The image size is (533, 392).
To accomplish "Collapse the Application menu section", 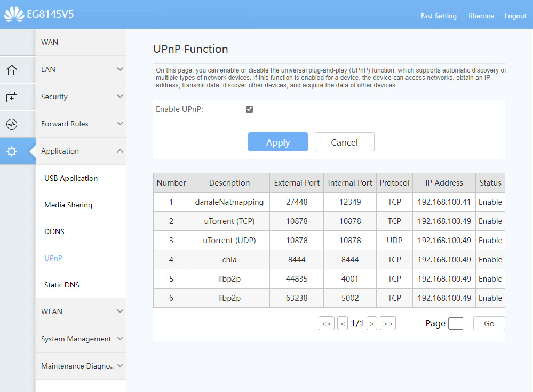I will tap(81, 151).
